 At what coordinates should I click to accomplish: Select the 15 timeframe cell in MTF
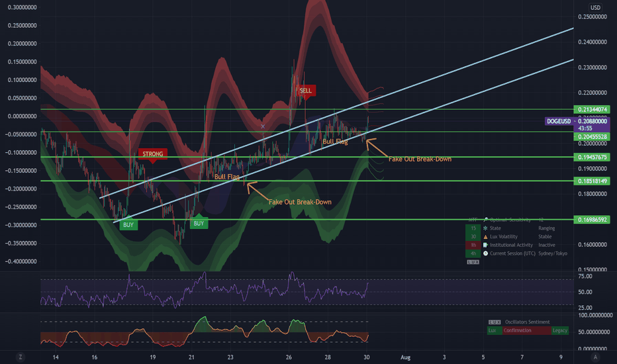pos(473,228)
